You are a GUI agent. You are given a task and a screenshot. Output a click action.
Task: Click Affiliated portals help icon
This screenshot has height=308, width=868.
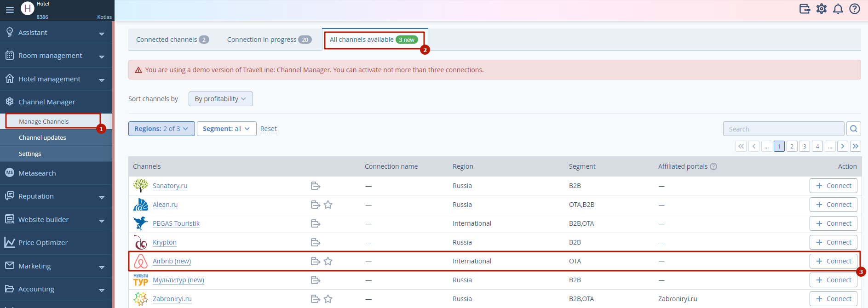pos(713,166)
